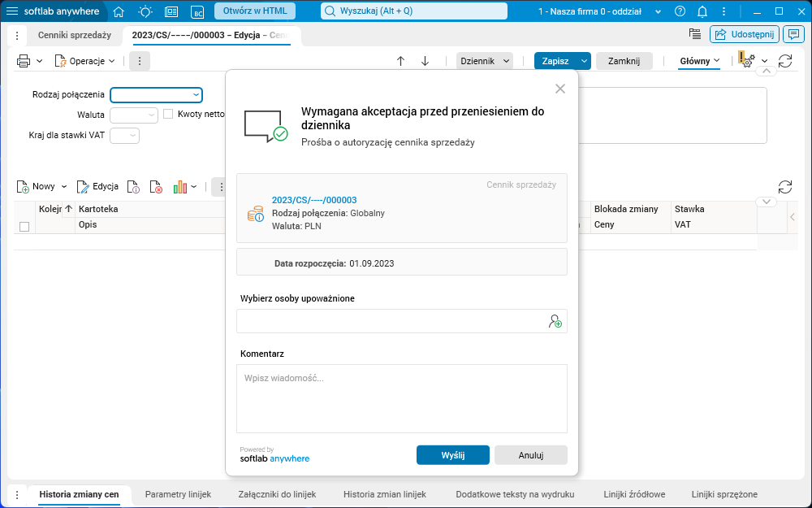The height and width of the screenshot is (508, 812).
Task: Move to next record with down arrow
Action: pos(425,61)
